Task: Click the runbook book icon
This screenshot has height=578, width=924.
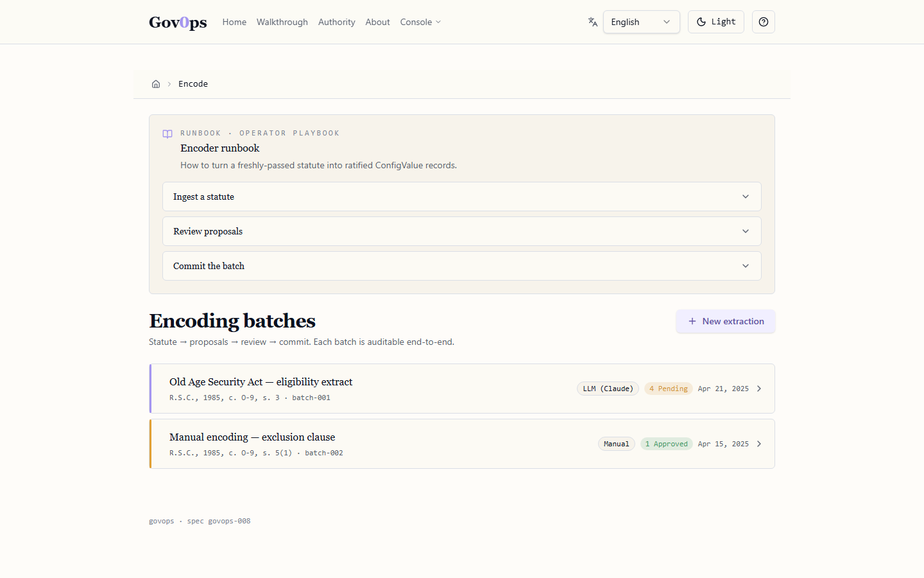Action: pyautogui.click(x=167, y=134)
